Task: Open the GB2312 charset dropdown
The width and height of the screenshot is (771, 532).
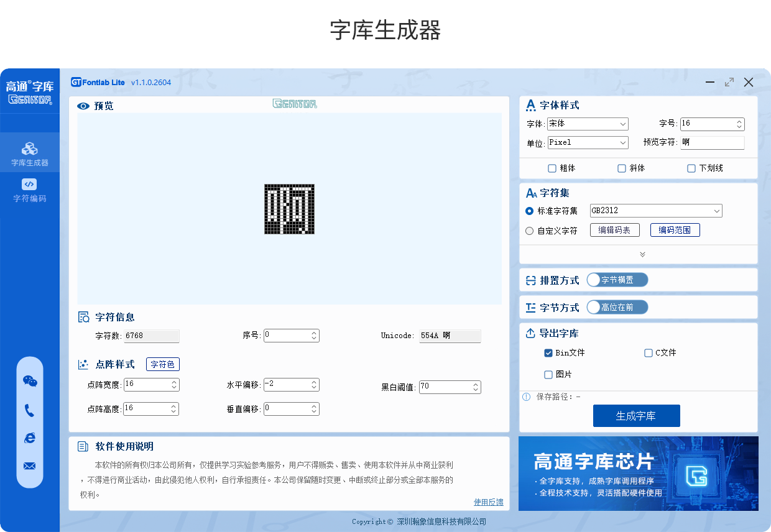Action: 656,211
